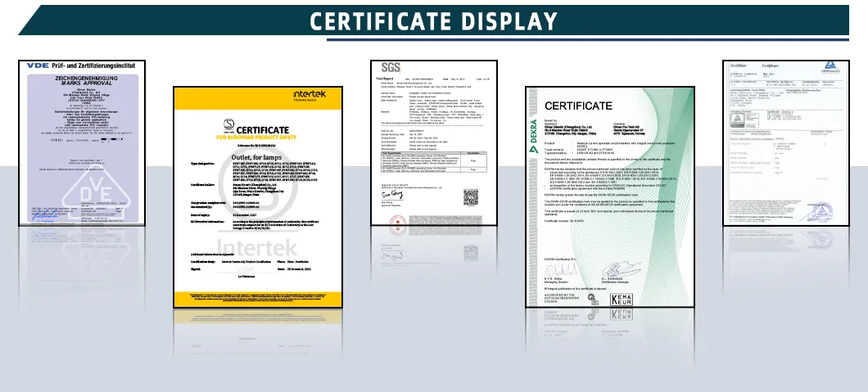Open the TÜV Zertifikat thumbnail
Image resolution: width=868 pixels, height=392 pixels.
pyautogui.click(x=786, y=142)
